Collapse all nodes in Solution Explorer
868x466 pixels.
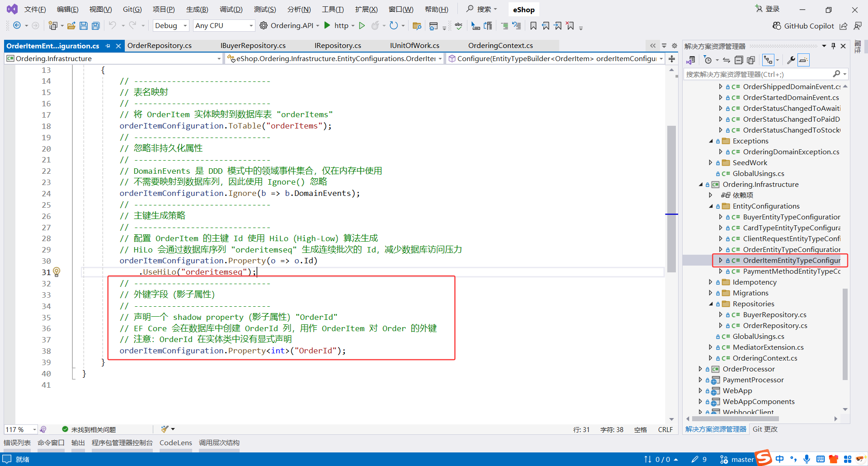739,59
